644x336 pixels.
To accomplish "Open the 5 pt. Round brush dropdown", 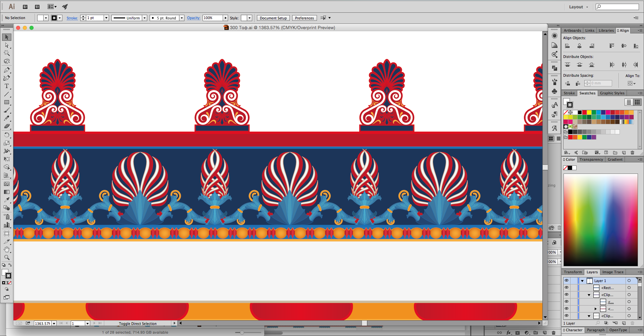I will [x=181, y=18].
